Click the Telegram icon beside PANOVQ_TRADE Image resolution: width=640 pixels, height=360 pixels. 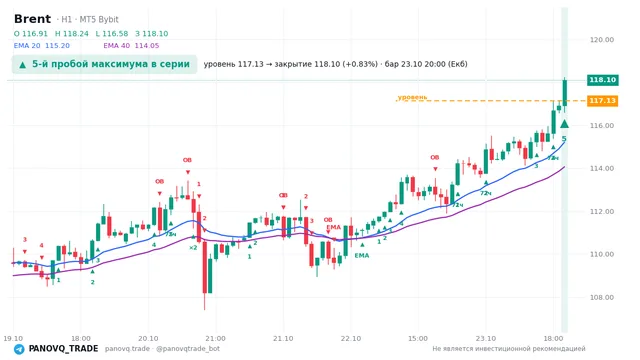(x=19, y=349)
